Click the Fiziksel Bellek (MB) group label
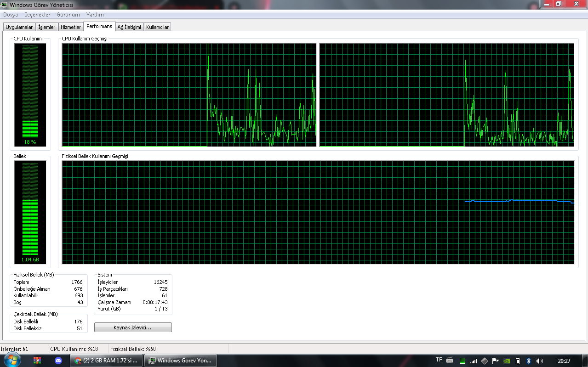This screenshot has width=588, height=367. 34,274
